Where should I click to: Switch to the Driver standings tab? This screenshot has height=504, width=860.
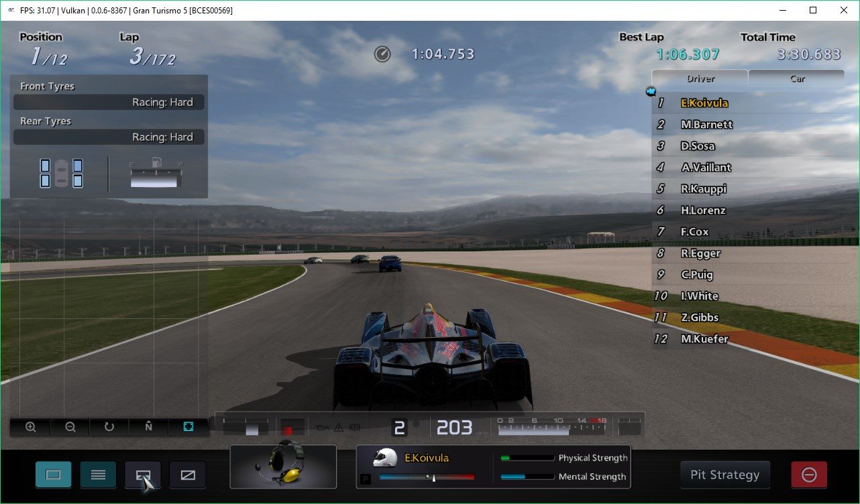click(x=700, y=78)
